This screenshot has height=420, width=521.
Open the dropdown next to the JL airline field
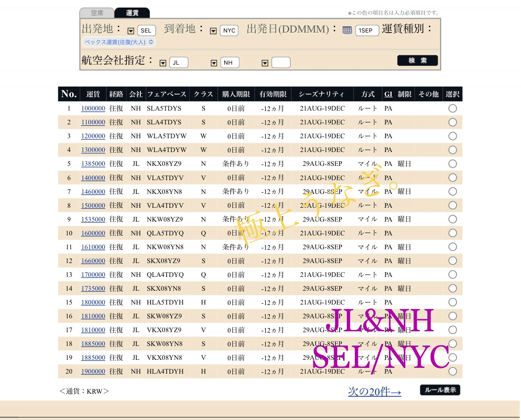(x=164, y=62)
